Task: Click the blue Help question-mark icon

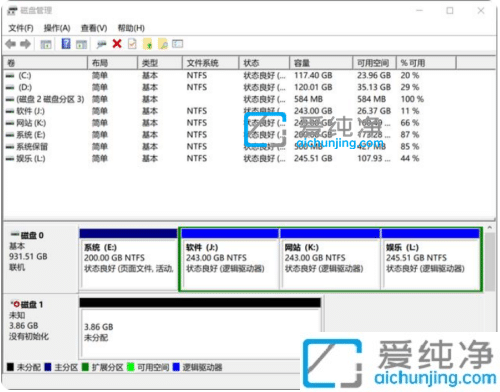Action: [x=66, y=44]
